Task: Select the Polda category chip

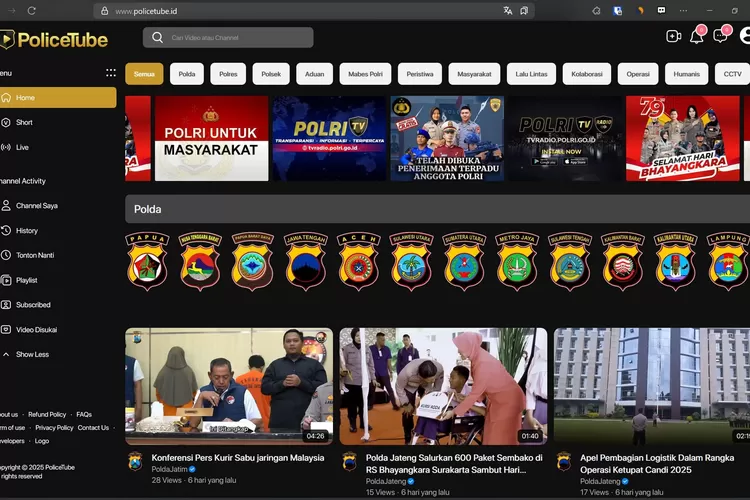Action: (x=186, y=74)
